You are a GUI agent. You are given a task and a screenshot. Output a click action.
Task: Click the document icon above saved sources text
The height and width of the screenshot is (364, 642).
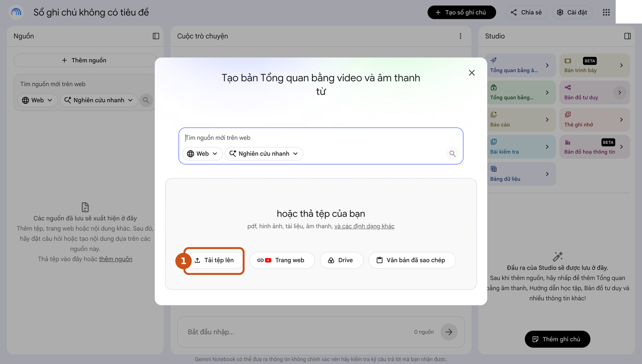pyautogui.click(x=85, y=207)
